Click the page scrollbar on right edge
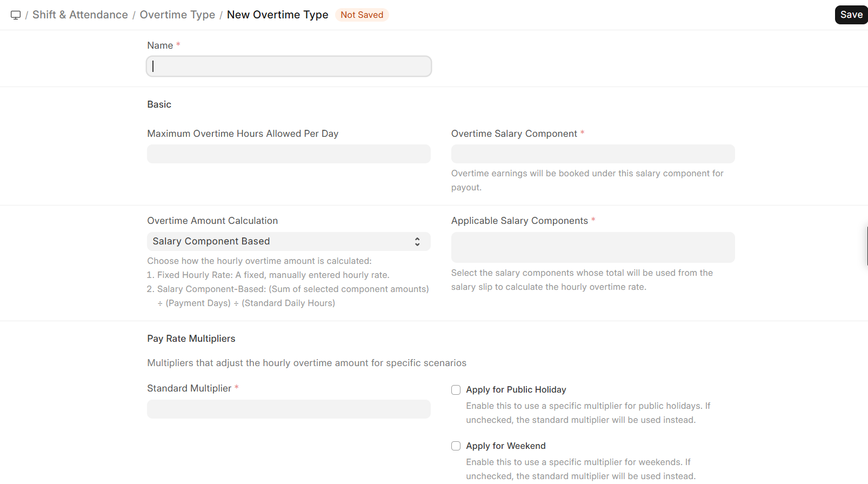The width and height of the screenshot is (868, 484). [x=866, y=246]
